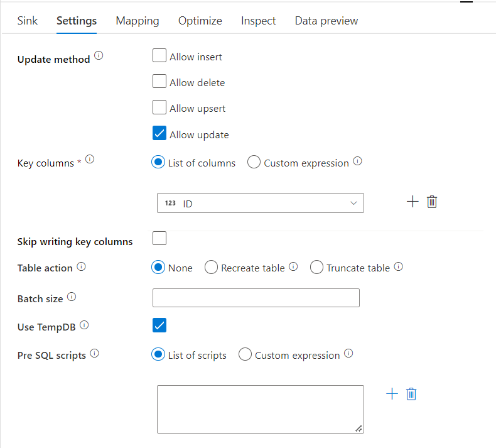Choose Recreate table as table action

(x=211, y=268)
